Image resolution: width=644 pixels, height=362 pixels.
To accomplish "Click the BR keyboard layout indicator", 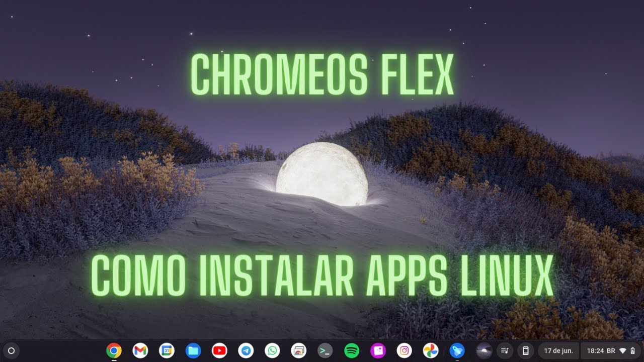I will pos(611,350).
